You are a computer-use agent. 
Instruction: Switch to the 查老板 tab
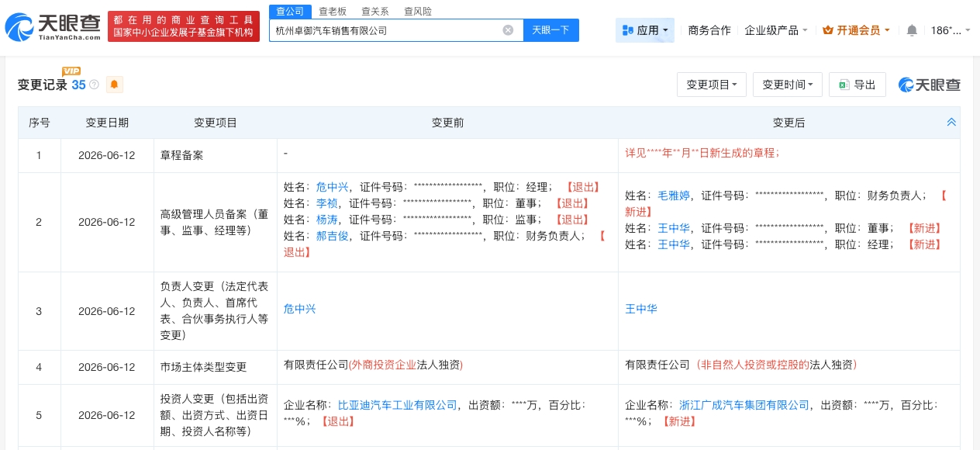point(333,11)
